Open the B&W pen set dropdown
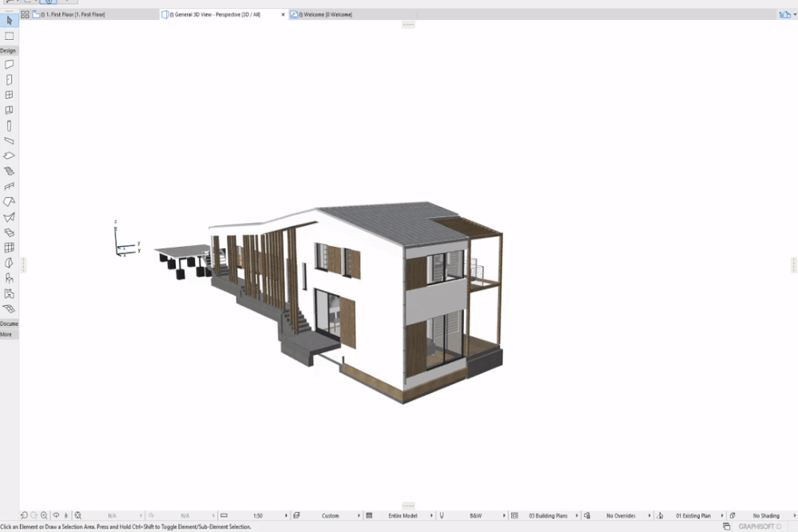The width and height of the screenshot is (798, 532). 476,516
